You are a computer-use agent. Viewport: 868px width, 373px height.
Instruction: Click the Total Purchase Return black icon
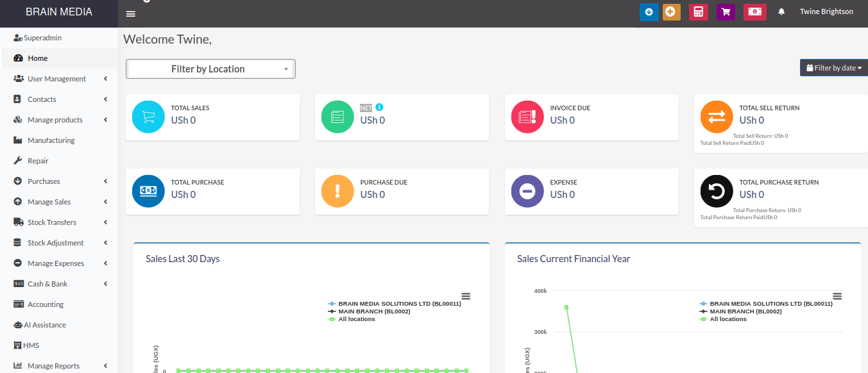tap(717, 191)
